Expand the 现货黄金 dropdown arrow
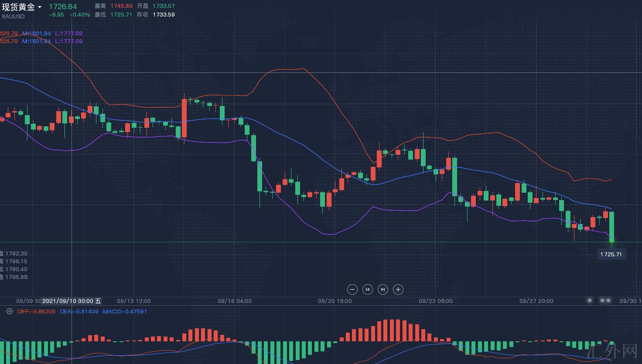Screen dimensions: 642x364 40,7
